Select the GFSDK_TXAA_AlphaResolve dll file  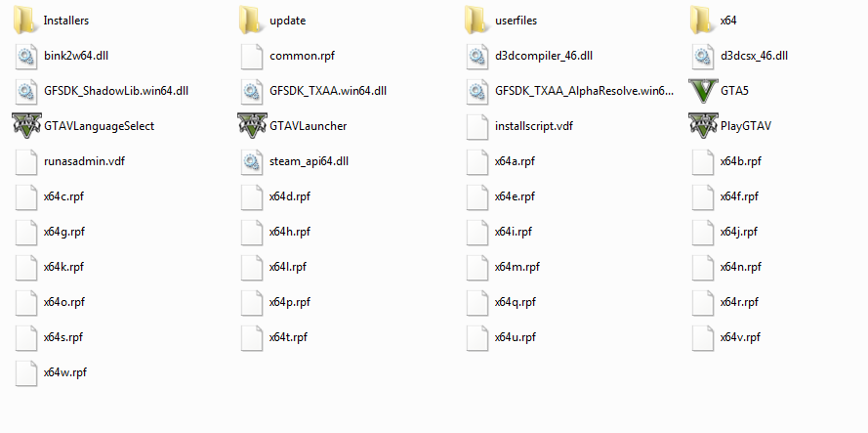click(570, 91)
